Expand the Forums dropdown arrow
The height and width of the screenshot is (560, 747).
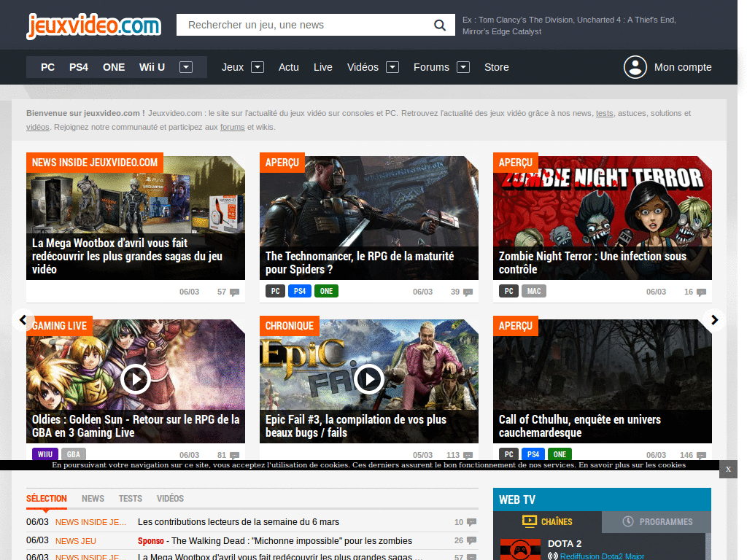tap(463, 67)
